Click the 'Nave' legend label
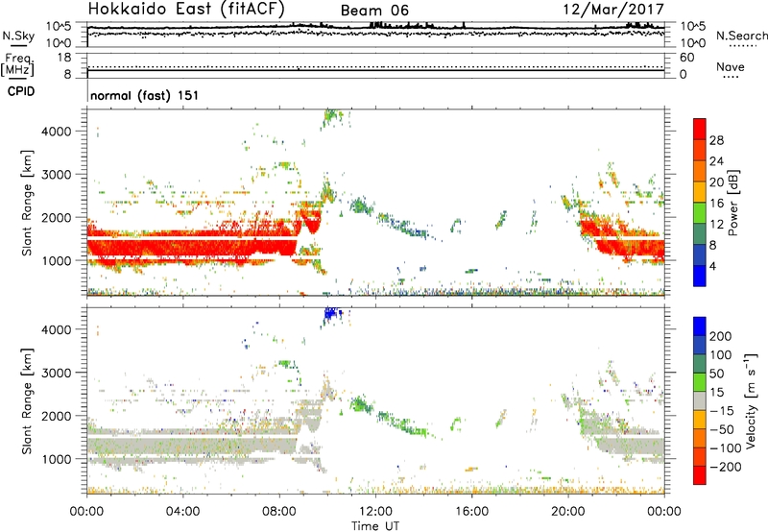This screenshot has height=532, width=768. 731,66
